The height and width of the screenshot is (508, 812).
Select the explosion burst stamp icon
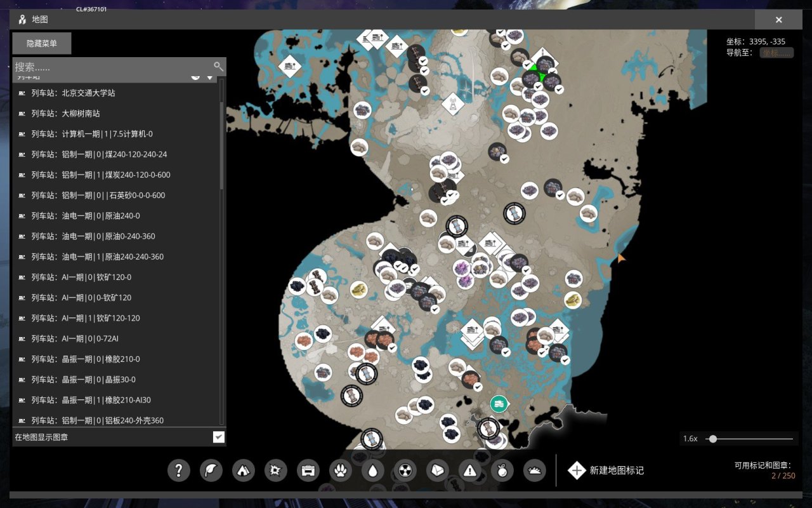tap(276, 471)
